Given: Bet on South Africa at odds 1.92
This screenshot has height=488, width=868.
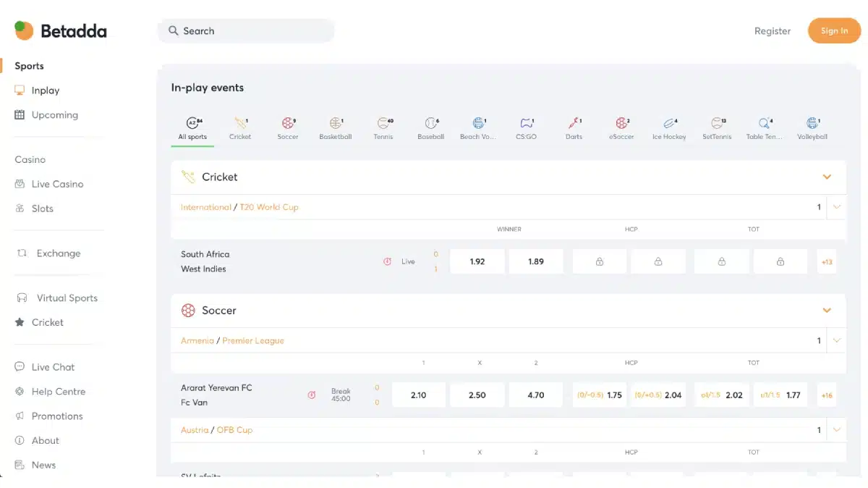Looking at the screenshot, I should [477, 261].
